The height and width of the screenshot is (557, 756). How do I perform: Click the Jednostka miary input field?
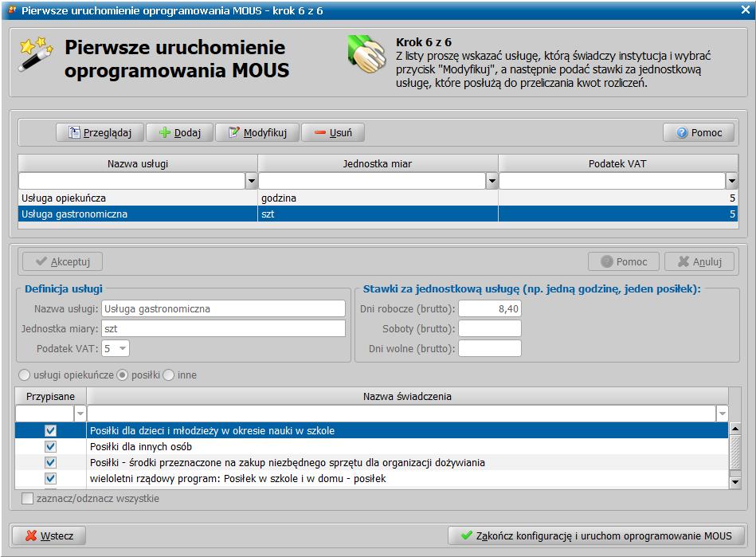point(223,329)
